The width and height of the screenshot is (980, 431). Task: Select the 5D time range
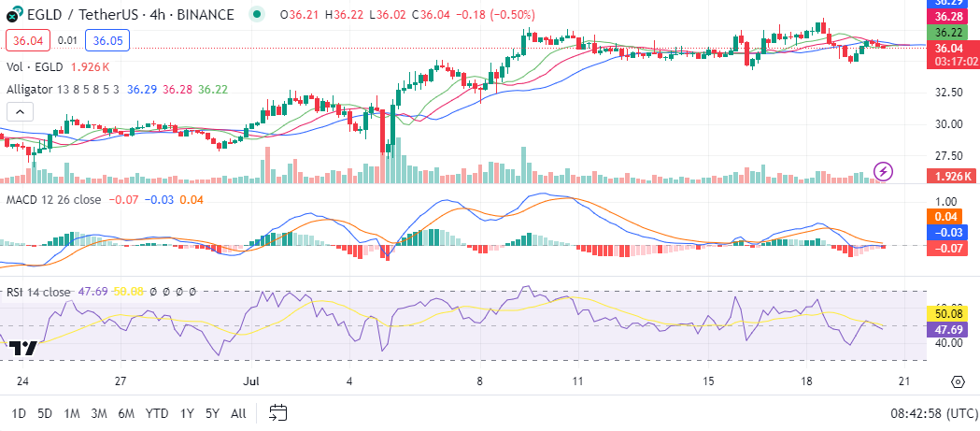tap(44, 413)
